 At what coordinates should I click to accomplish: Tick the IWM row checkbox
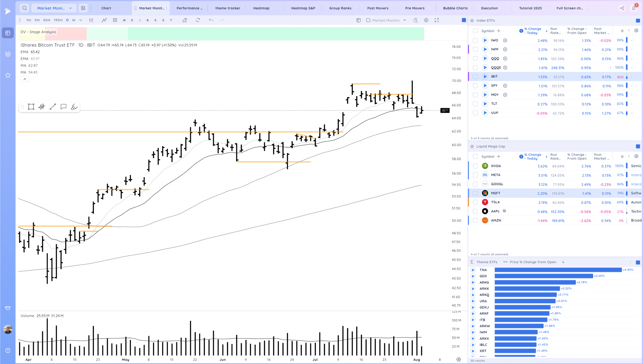pyautogui.click(x=475, y=49)
